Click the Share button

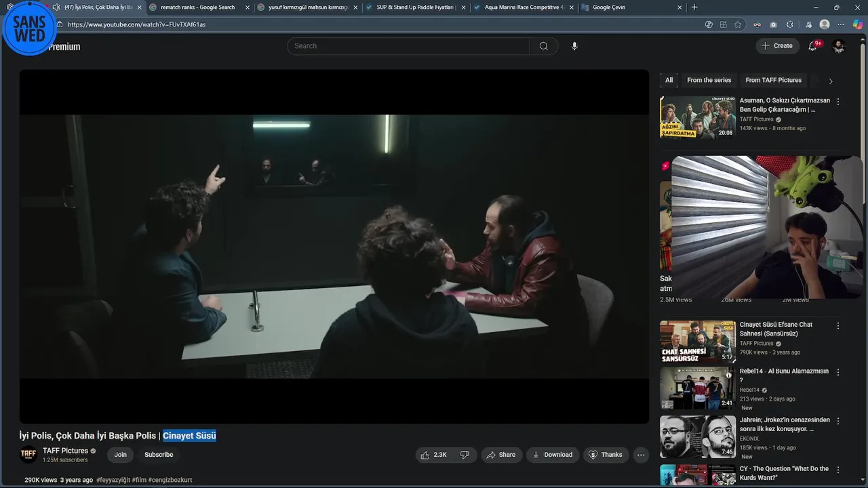[500, 455]
